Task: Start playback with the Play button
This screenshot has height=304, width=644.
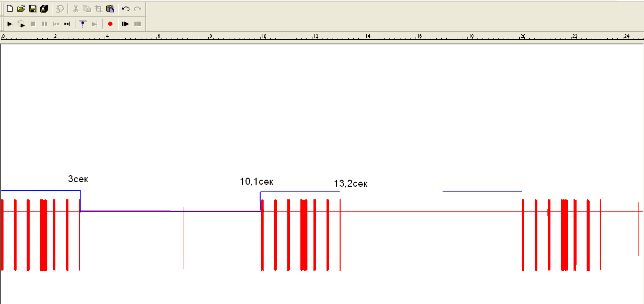Action: pos(10,24)
